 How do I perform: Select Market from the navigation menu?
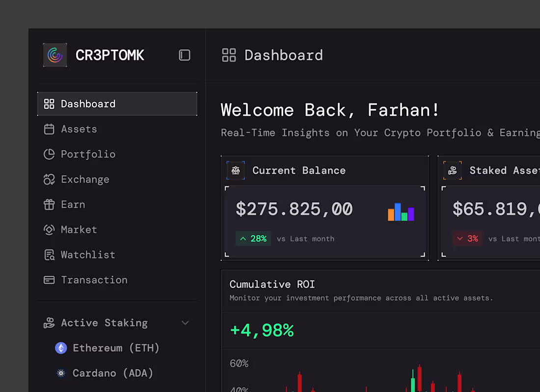point(79,229)
